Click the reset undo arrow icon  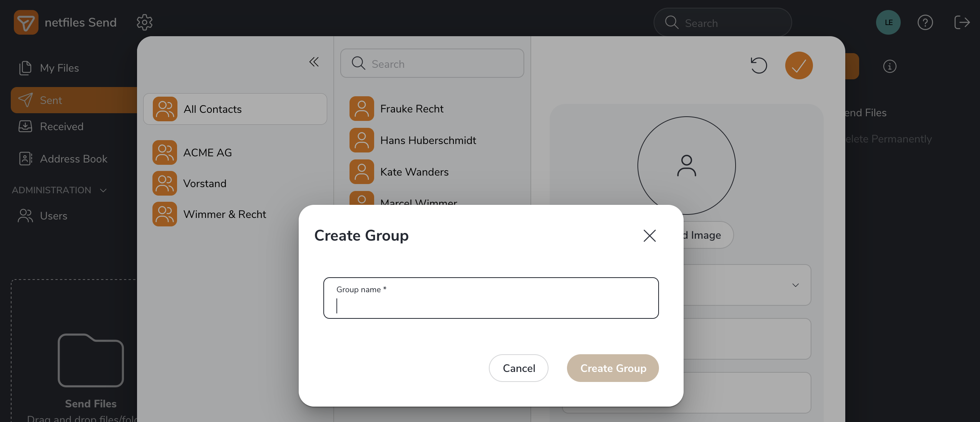coord(759,65)
